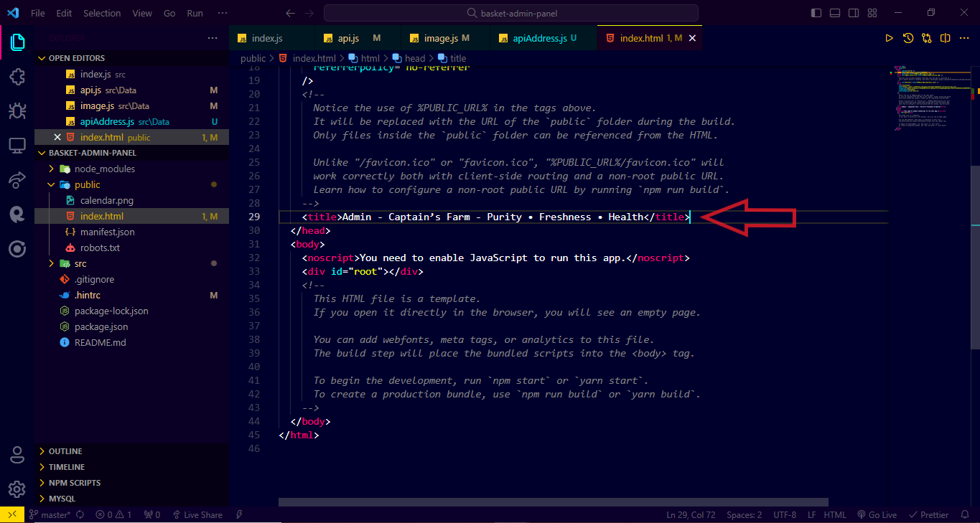Click the master* branch in status bar
980x523 pixels.
pyautogui.click(x=50, y=514)
